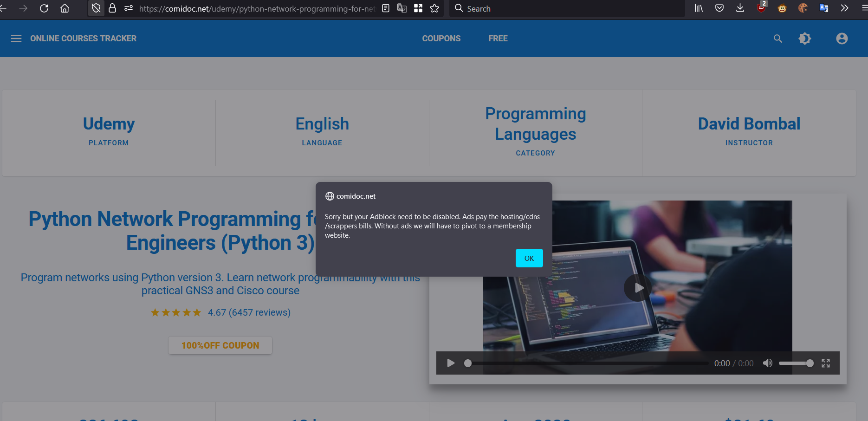
Task: Click the video seek progress bar
Action: (588, 363)
